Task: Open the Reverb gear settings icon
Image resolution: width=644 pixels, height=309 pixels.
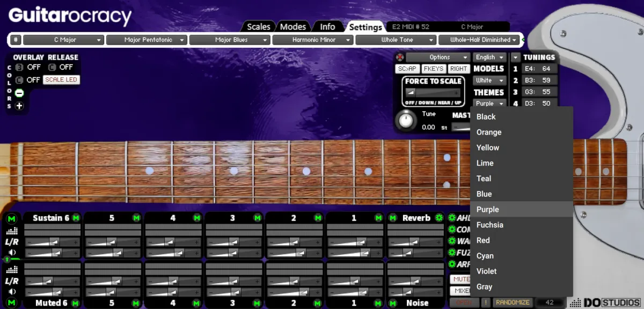Action: (439, 218)
